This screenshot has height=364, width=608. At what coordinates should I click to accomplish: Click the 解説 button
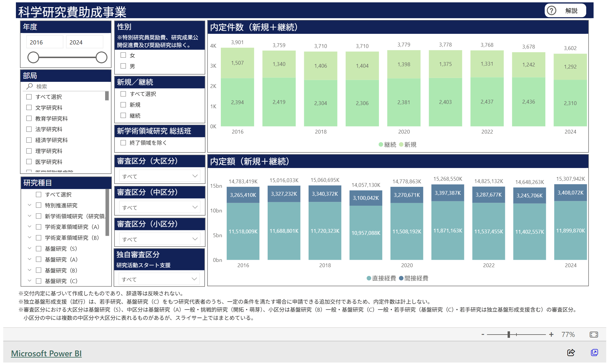click(x=571, y=11)
